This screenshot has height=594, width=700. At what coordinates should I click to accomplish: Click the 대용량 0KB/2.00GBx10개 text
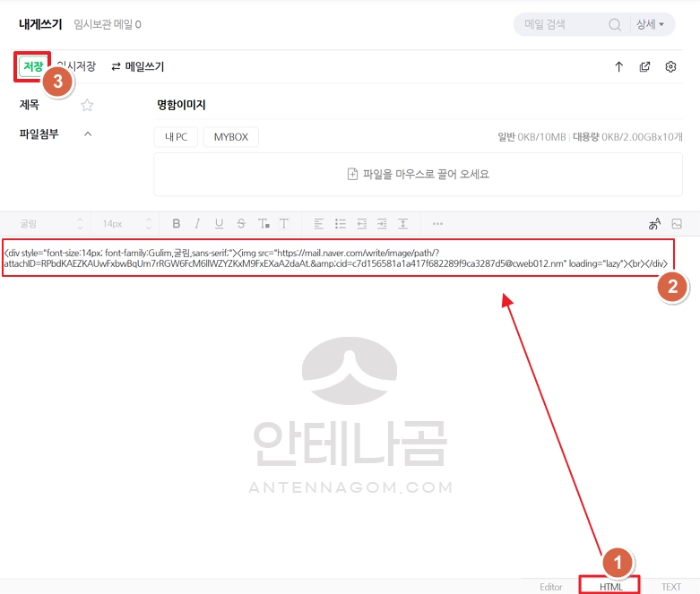(x=627, y=137)
